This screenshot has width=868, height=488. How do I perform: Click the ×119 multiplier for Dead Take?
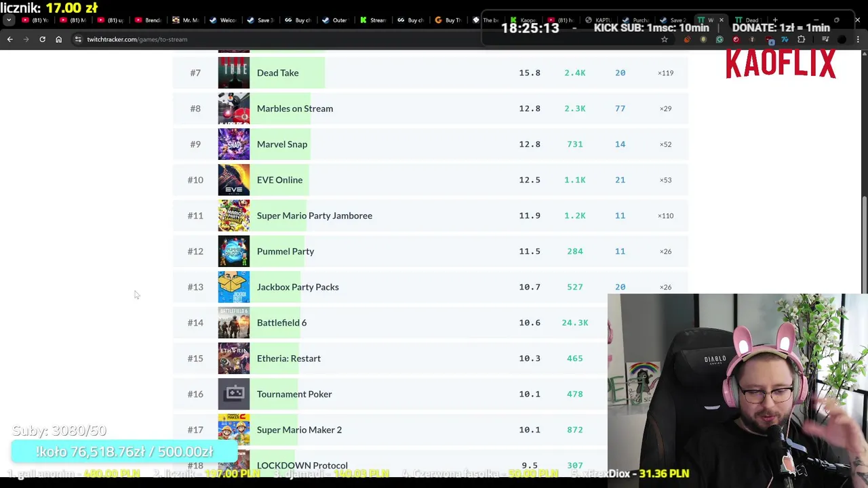tap(665, 73)
